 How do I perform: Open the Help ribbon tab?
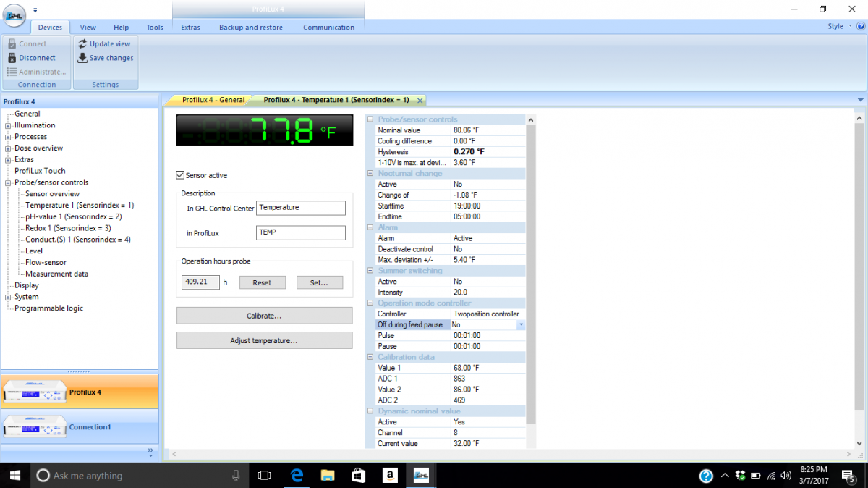(x=121, y=28)
